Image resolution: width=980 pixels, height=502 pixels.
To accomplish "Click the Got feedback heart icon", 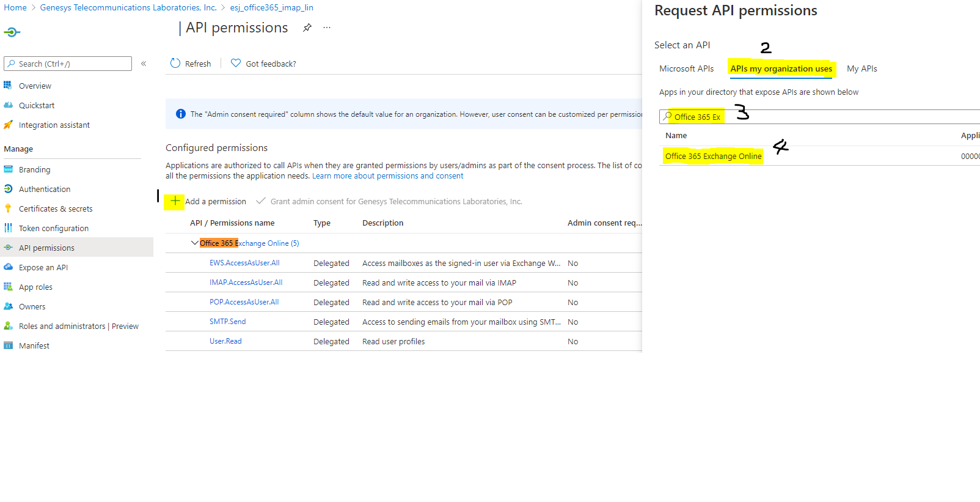I will coord(236,64).
